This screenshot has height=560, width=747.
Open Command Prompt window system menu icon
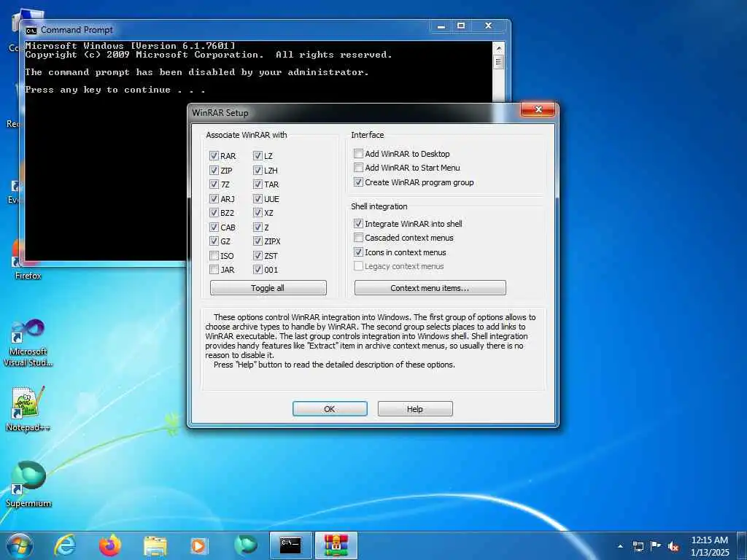click(31, 30)
